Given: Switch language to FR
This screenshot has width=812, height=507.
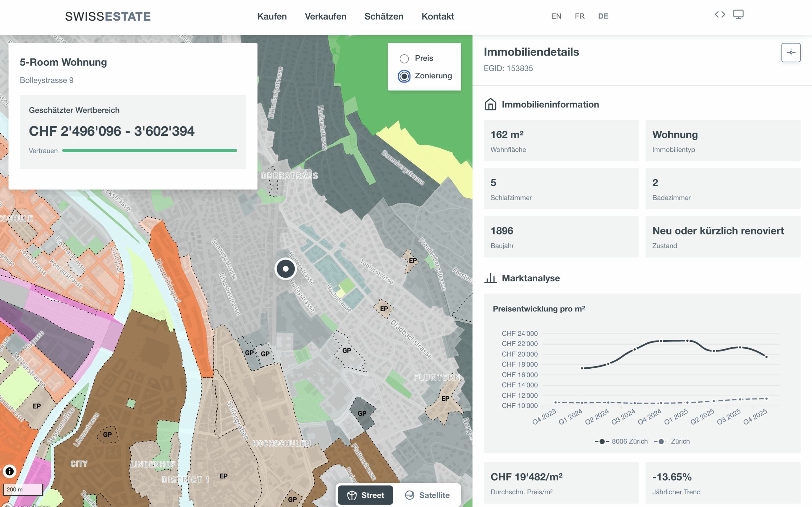Looking at the screenshot, I should click(x=580, y=16).
